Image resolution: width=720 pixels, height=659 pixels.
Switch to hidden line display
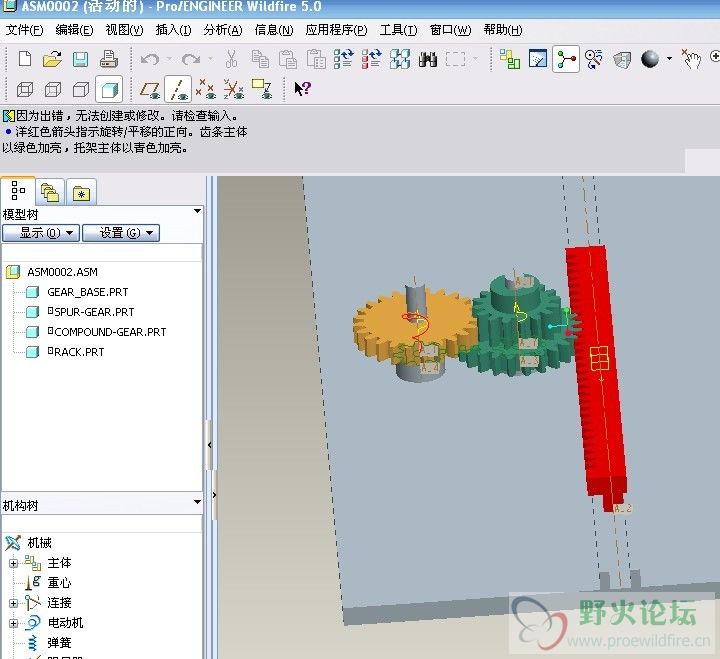(x=53, y=89)
